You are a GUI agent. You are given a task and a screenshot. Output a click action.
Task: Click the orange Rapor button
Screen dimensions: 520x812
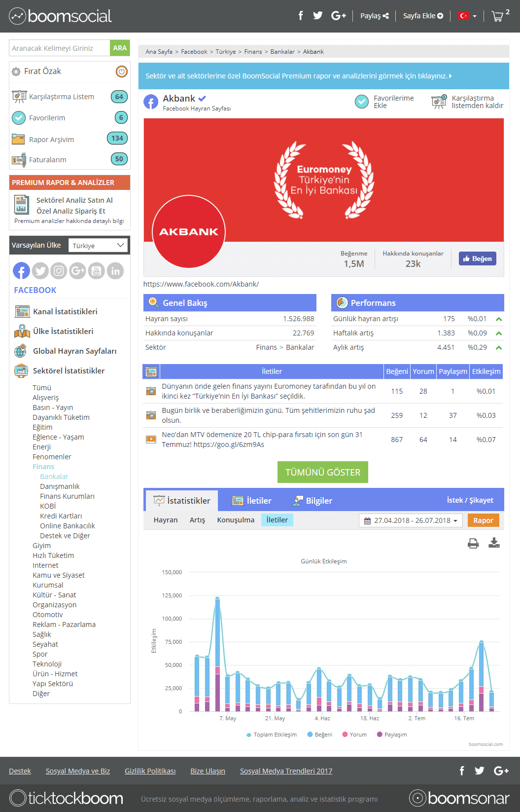pyautogui.click(x=483, y=520)
